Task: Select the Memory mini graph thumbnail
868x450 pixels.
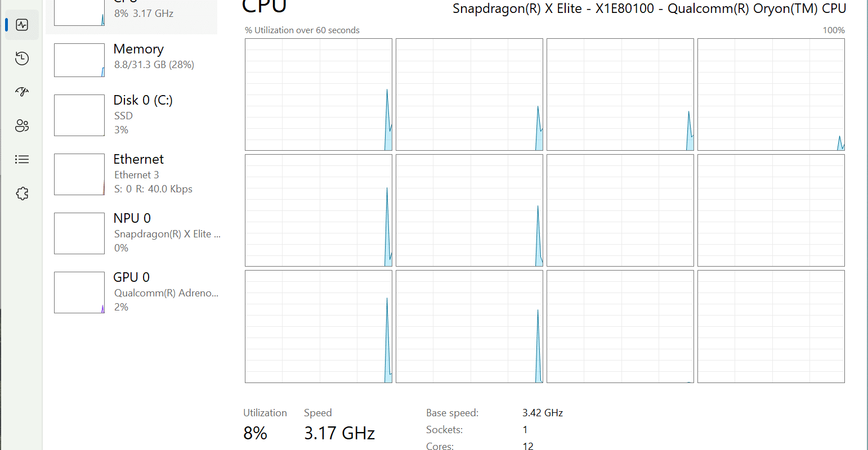Action: tap(79, 60)
